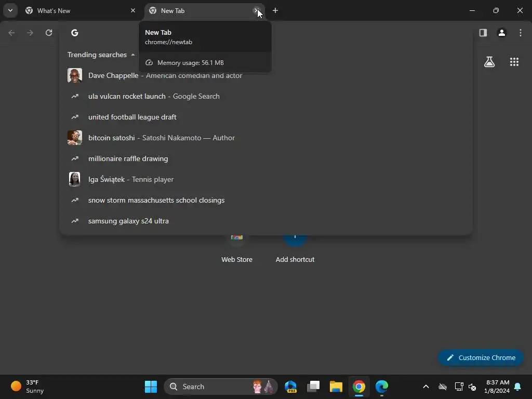Open the side panel icon

pyautogui.click(x=483, y=33)
